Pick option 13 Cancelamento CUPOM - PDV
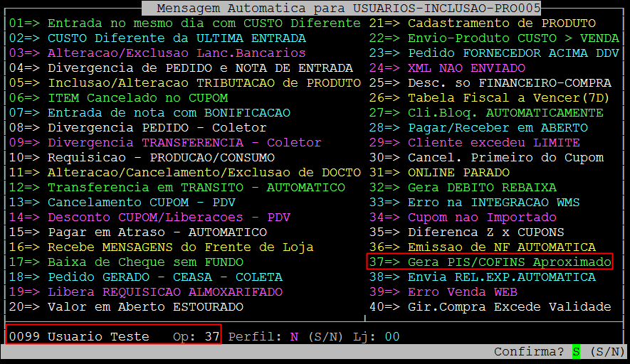630x364 pixels. (122, 203)
